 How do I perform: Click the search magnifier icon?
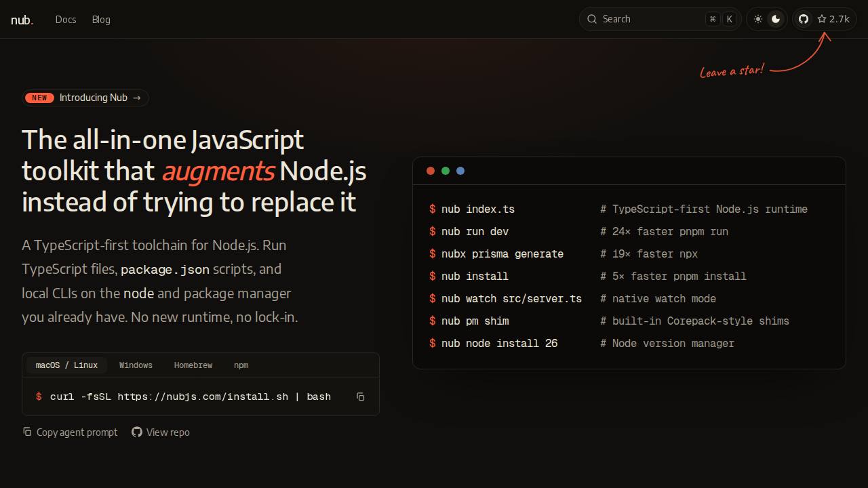[592, 19]
